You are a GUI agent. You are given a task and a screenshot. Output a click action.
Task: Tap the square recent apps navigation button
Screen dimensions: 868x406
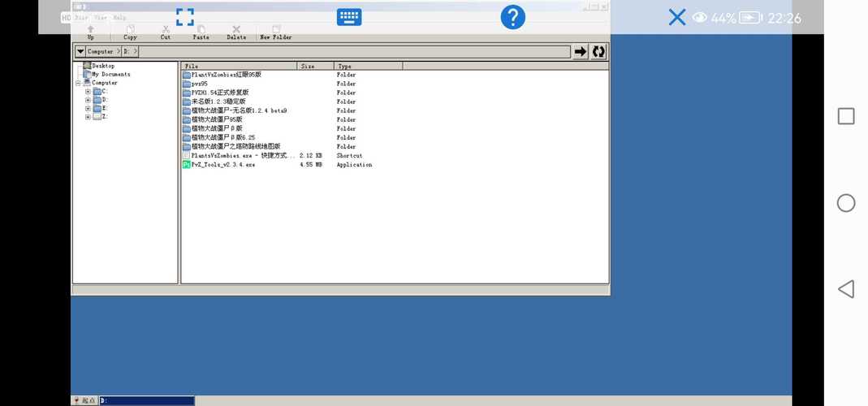click(x=846, y=116)
